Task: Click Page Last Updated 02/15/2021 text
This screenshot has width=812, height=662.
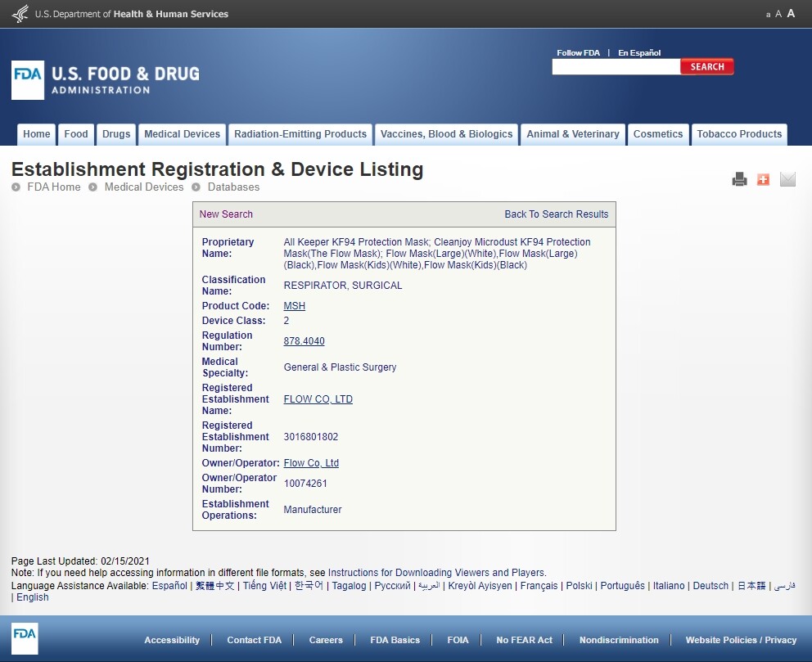Action: coord(80,561)
